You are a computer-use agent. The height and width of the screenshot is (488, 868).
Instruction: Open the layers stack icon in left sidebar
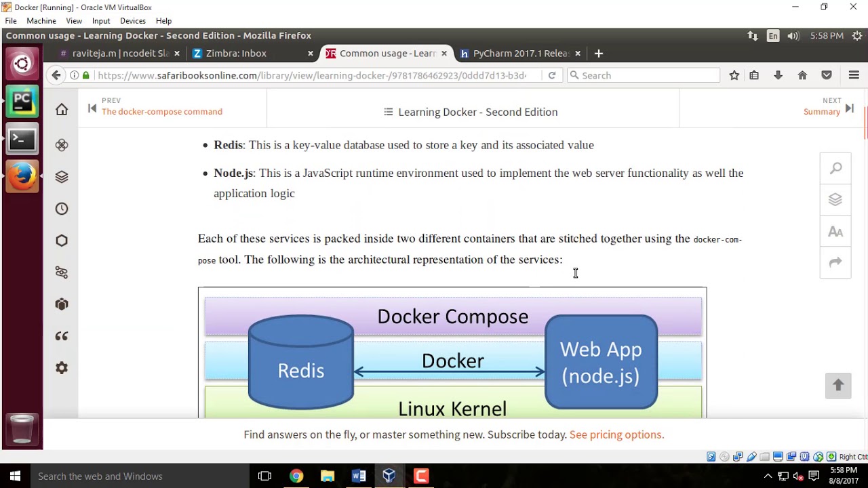coord(62,177)
